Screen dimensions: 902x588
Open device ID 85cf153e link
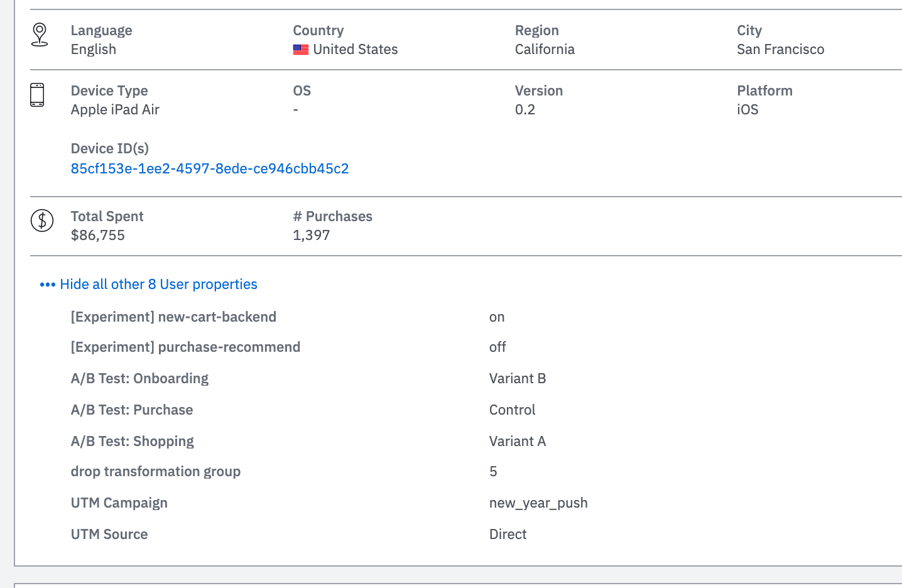pyautogui.click(x=210, y=168)
